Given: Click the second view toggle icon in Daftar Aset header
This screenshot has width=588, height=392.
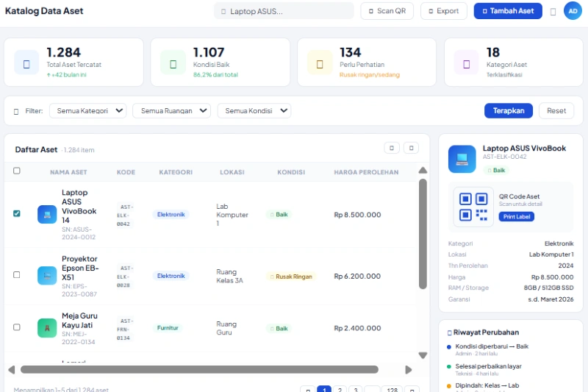Looking at the screenshot, I should 411,148.
